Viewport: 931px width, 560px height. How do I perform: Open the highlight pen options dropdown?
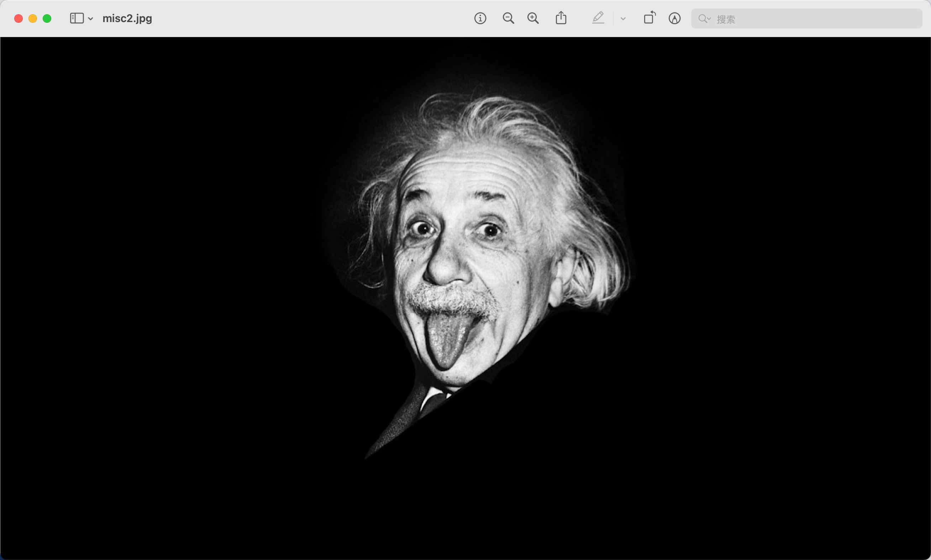click(x=623, y=19)
